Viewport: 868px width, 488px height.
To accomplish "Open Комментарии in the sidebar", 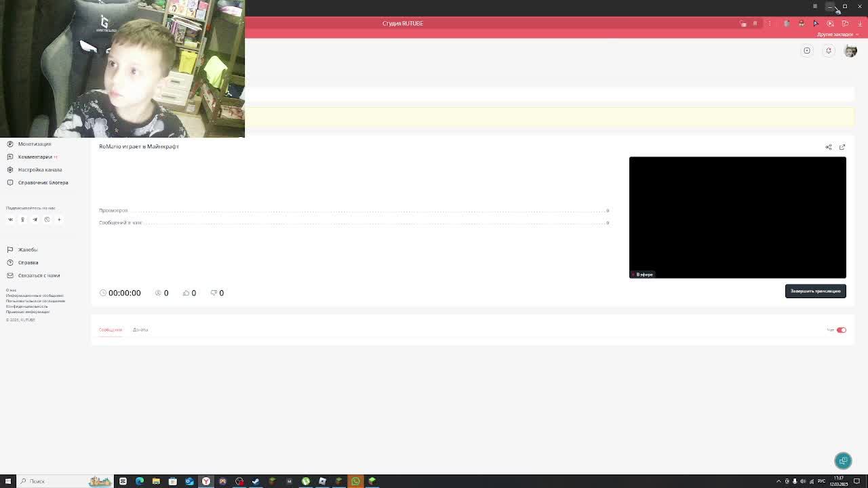I will (35, 157).
